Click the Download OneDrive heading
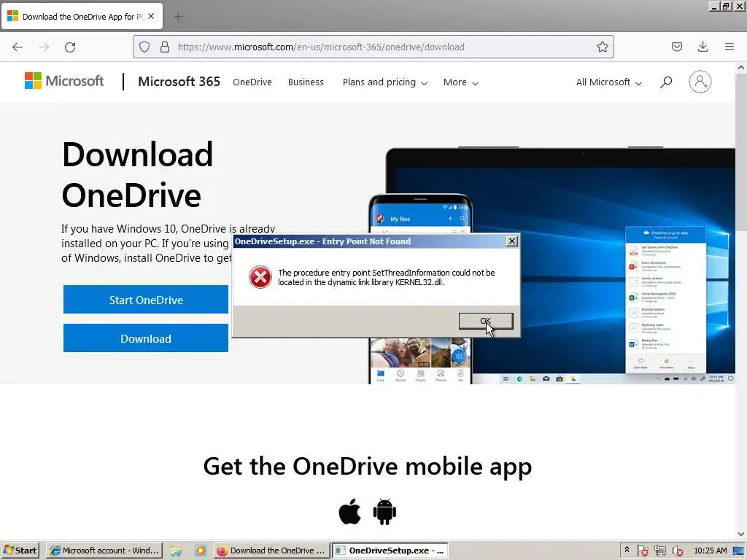This screenshot has height=560, width=747. tap(137, 174)
